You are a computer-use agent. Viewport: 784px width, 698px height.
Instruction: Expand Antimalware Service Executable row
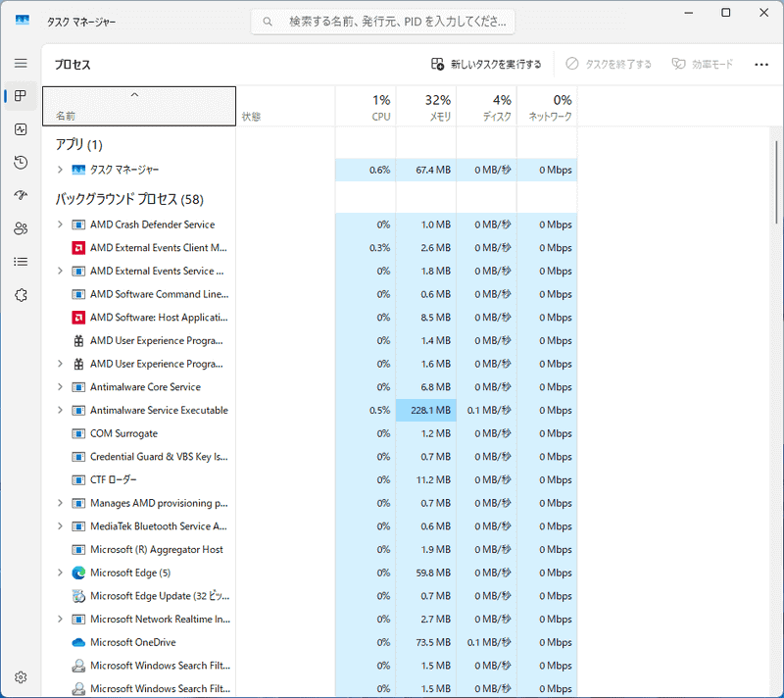(x=60, y=410)
